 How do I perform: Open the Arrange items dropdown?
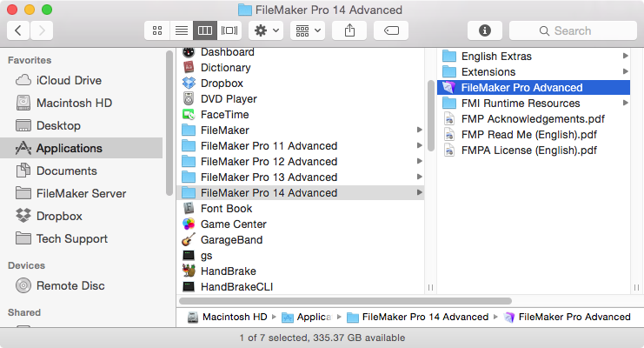[307, 30]
